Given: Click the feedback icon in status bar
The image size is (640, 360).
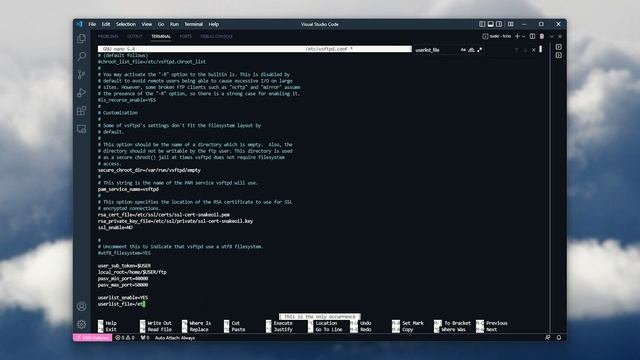Looking at the screenshot, I should click(547, 338).
